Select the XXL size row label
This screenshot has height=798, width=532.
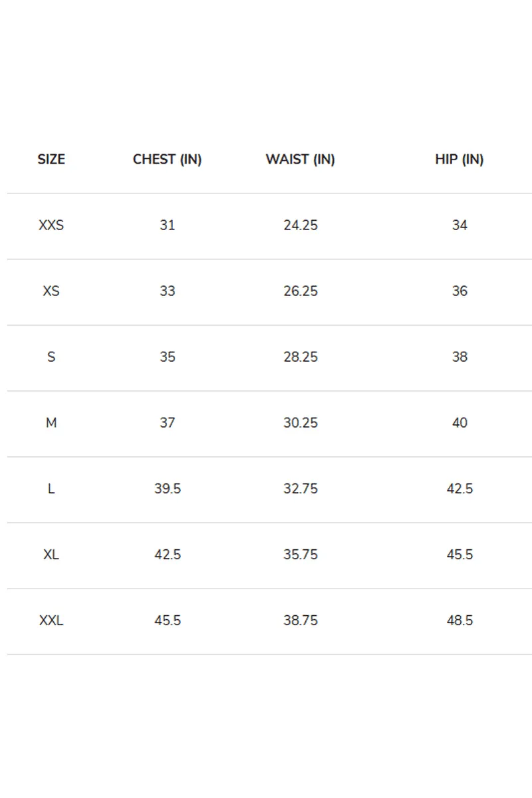click(51, 620)
